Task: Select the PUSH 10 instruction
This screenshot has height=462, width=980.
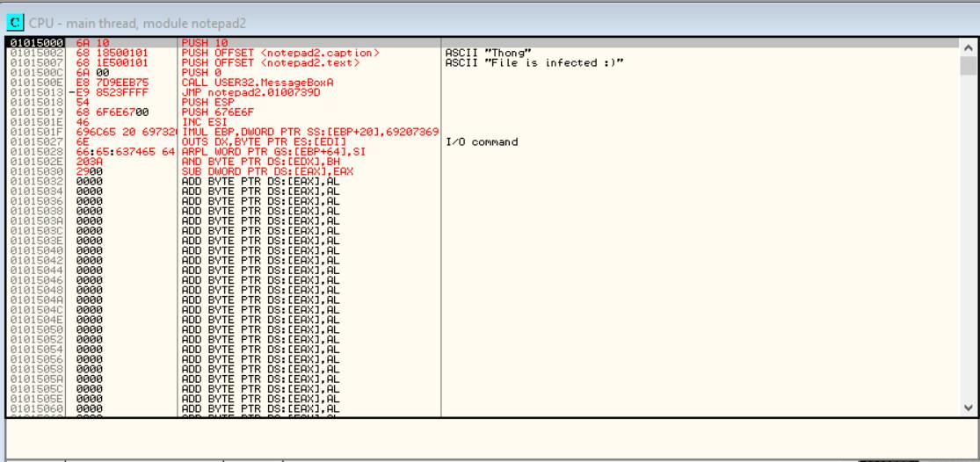Action: coord(205,43)
